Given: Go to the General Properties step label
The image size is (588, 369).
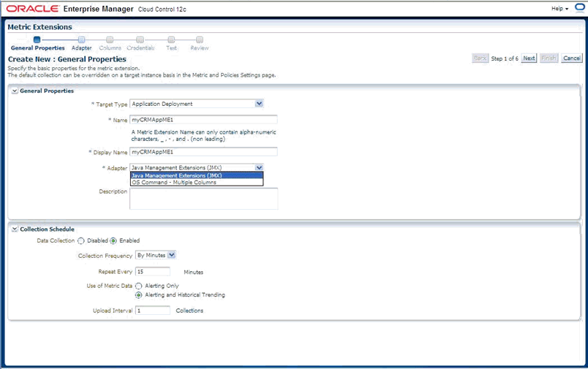Looking at the screenshot, I should [37, 48].
